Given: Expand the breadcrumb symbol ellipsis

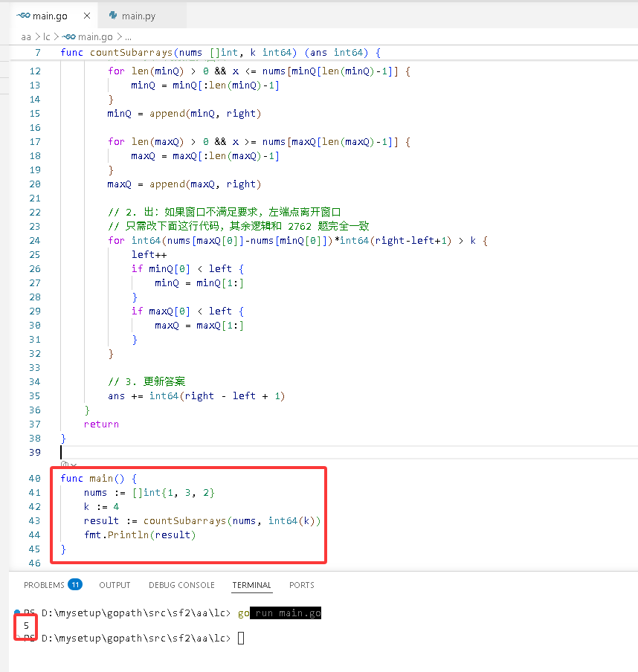Looking at the screenshot, I should pos(128,37).
